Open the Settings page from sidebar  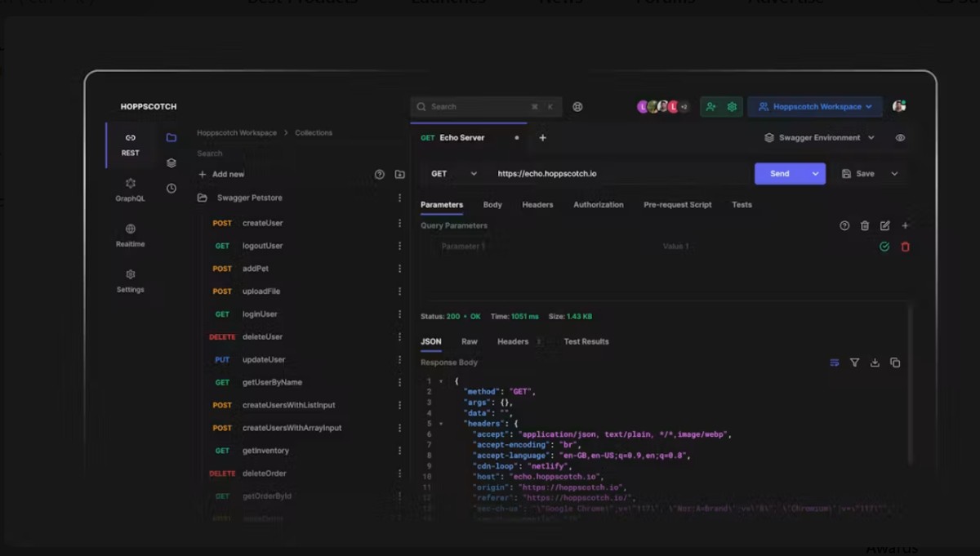point(131,282)
